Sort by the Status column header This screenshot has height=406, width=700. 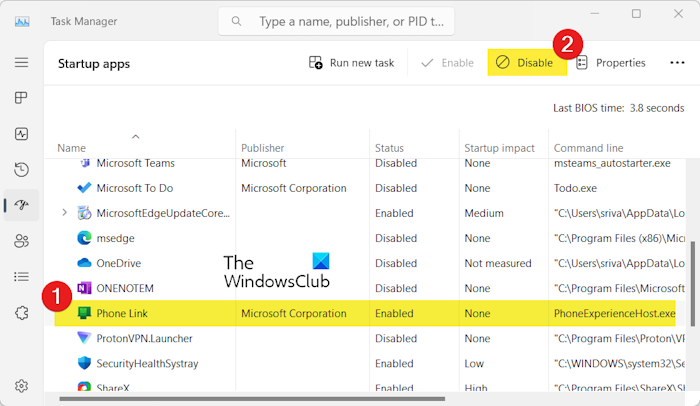389,148
